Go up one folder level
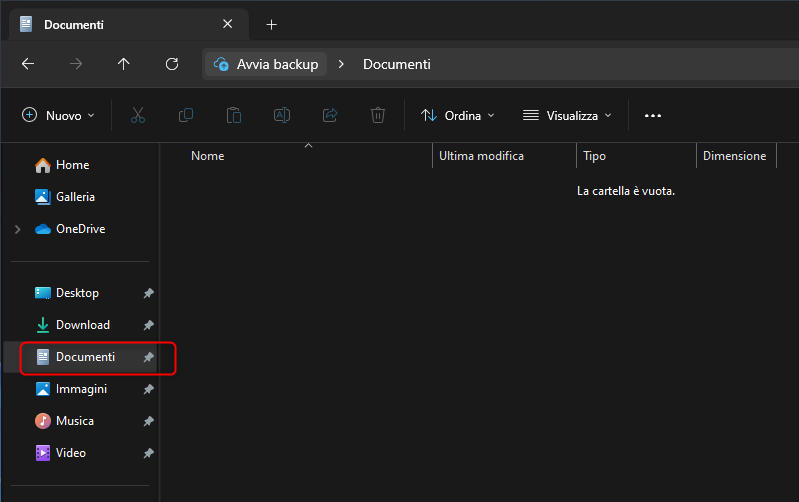This screenshot has width=799, height=502. coord(124,64)
